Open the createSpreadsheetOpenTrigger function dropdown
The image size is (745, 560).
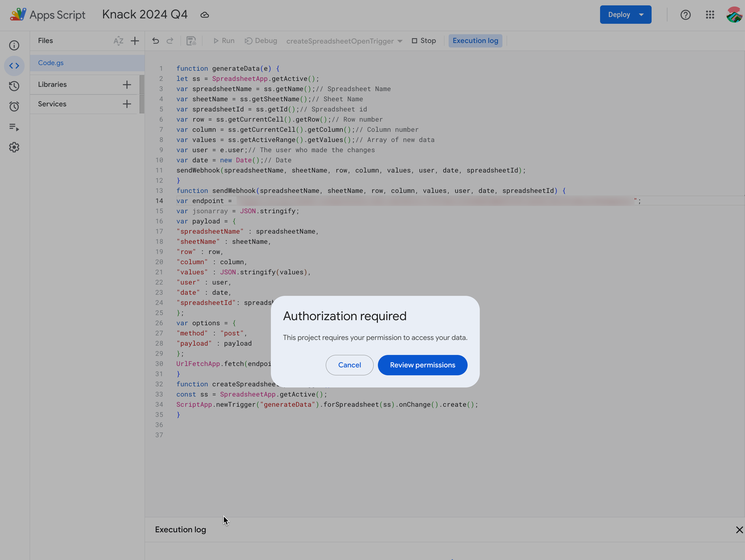(344, 41)
